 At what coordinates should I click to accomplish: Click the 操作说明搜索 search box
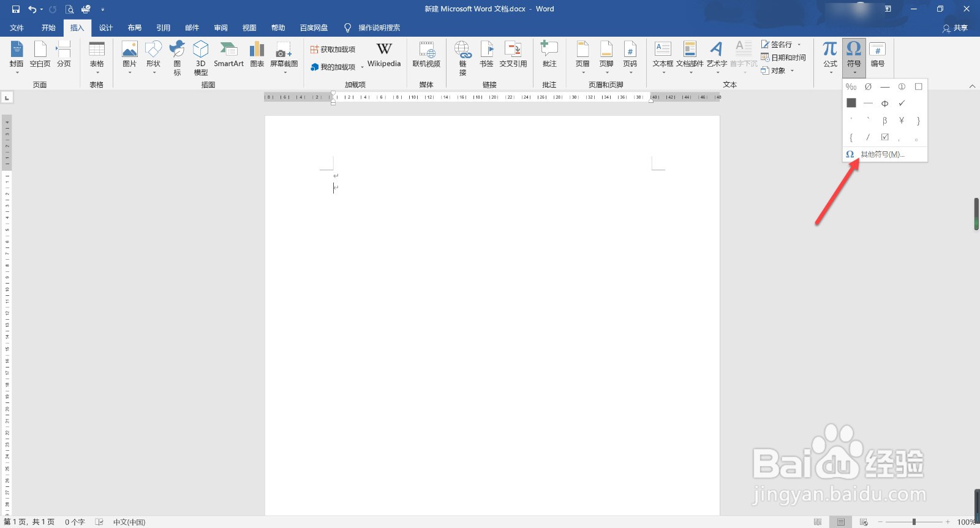point(372,28)
